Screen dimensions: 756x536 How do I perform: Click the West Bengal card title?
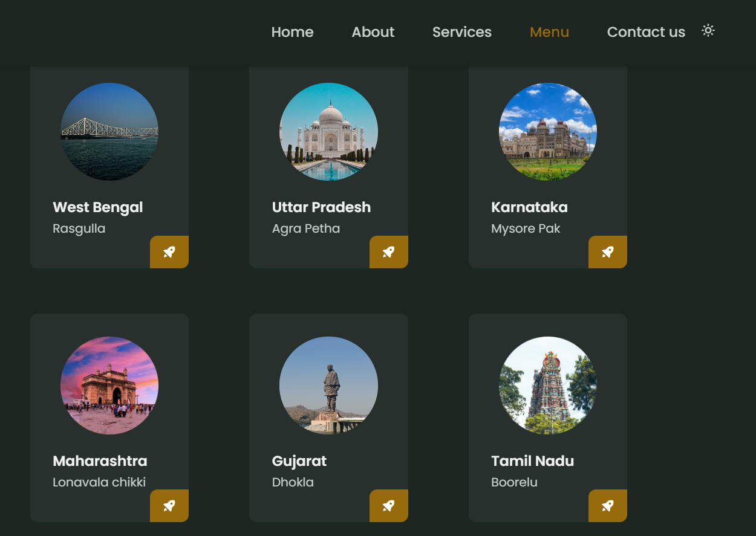coord(98,207)
